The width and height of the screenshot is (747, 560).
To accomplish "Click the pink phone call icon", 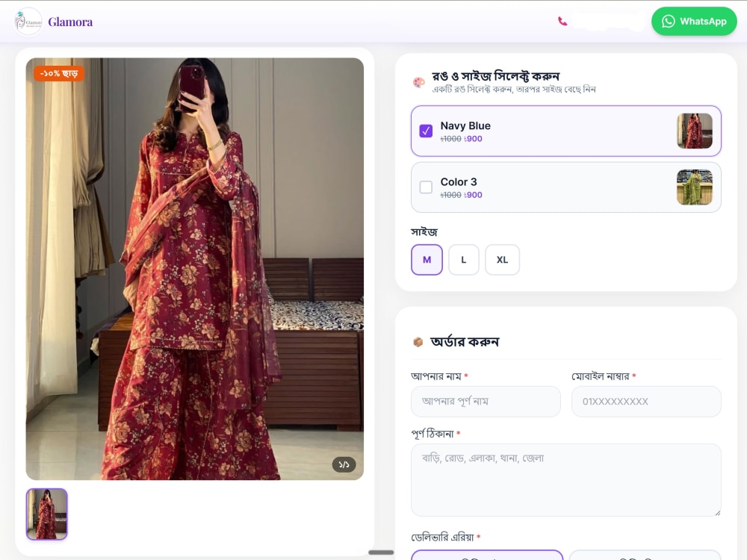I will [562, 21].
